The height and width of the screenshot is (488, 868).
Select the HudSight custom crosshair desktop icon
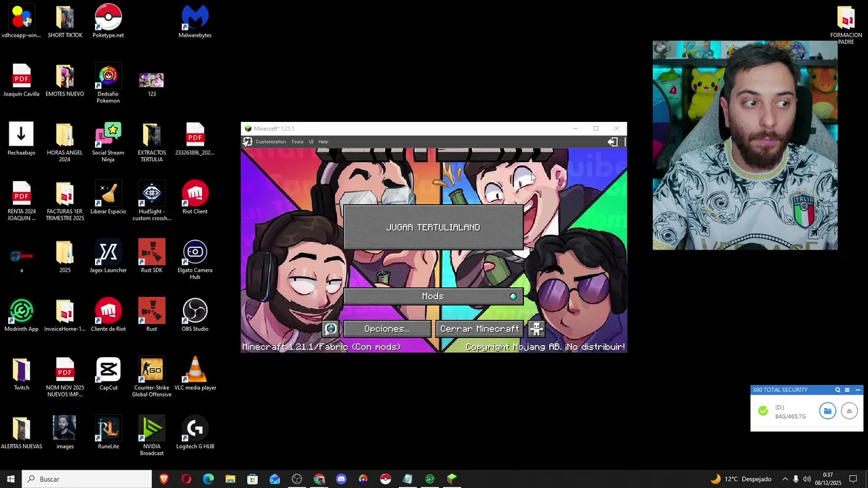[151, 201]
